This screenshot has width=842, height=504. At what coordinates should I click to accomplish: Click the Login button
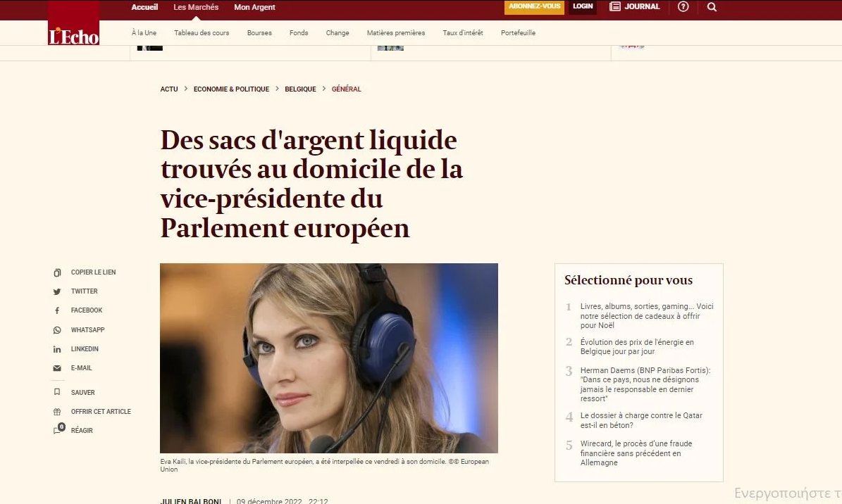pyautogui.click(x=583, y=7)
